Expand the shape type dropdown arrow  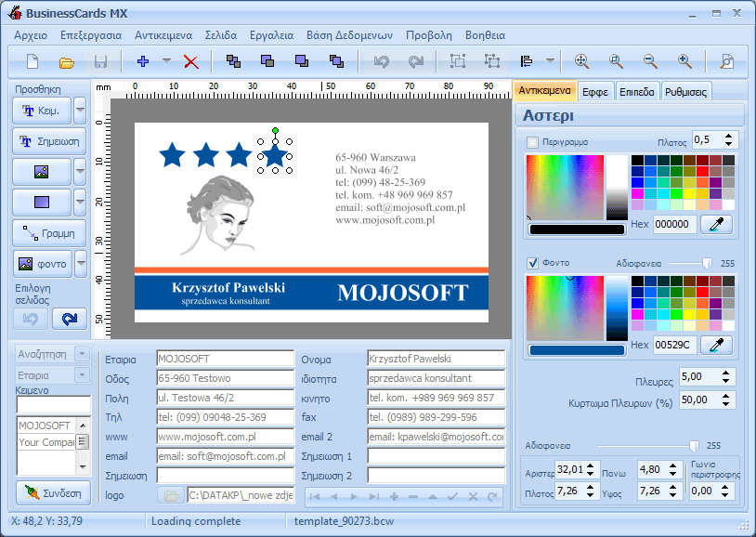[80, 203]
